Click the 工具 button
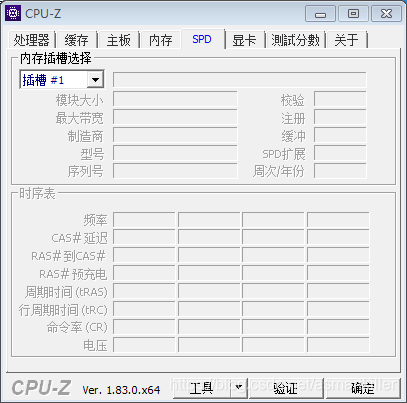Image resolution: width=407 pixels, height=403 pixels. pyautogui.click(x=201, y=388)
